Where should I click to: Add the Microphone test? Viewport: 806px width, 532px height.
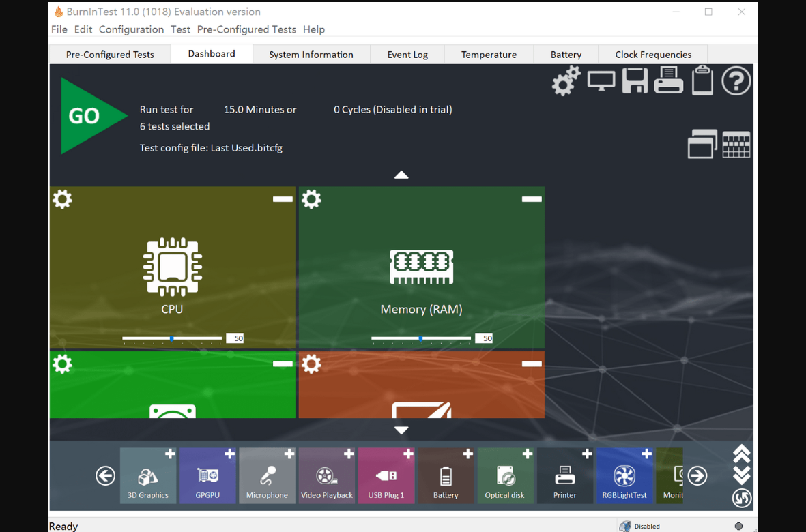[x=289, y=454]
